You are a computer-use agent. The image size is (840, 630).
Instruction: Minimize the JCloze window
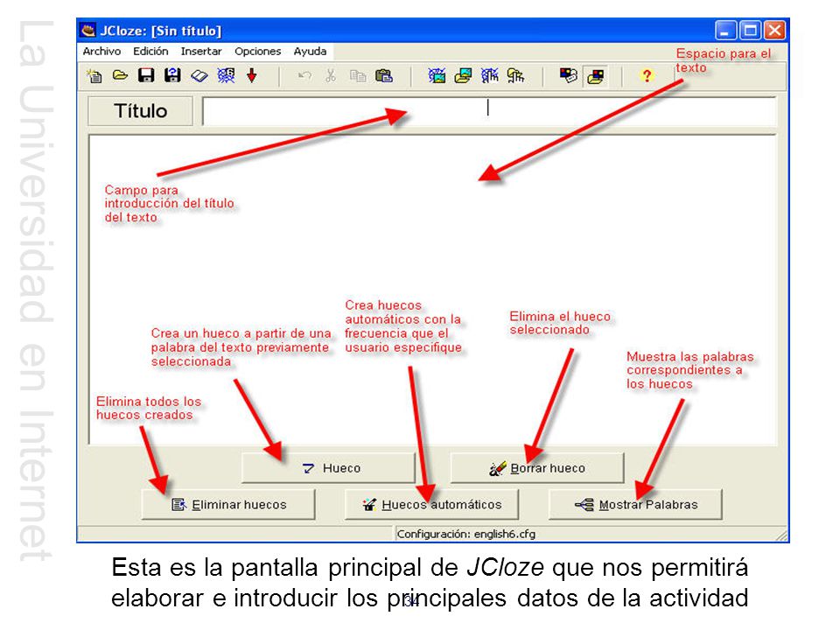[726, 31]
